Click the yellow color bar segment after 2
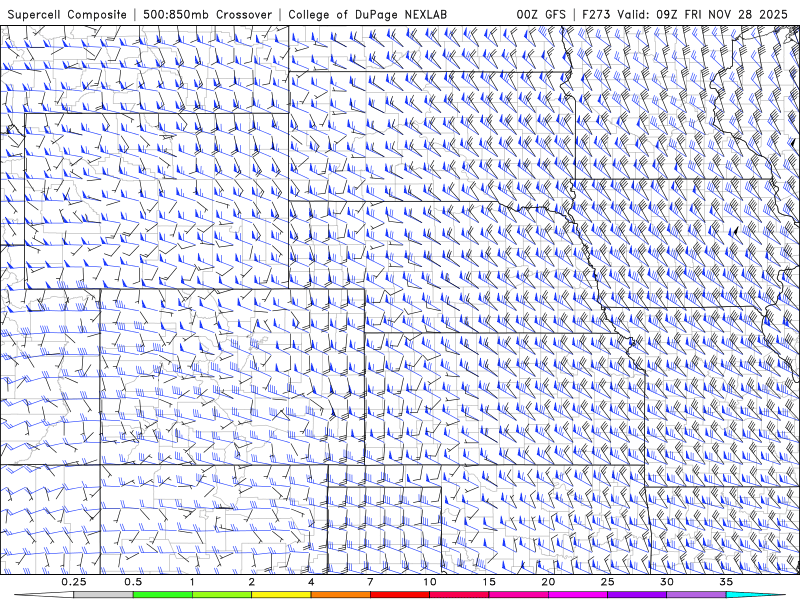800x600 pixels. 281,595
